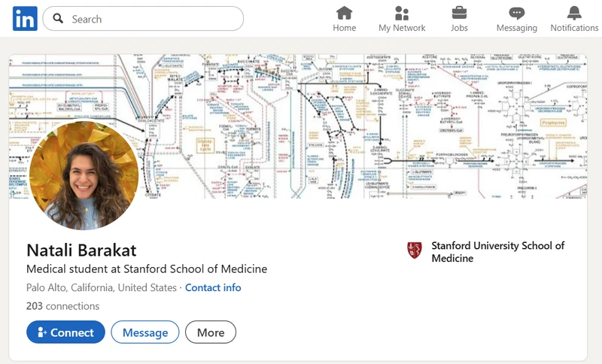Open the Notifications bell icon
602x364 pixels.
[574, 13]
